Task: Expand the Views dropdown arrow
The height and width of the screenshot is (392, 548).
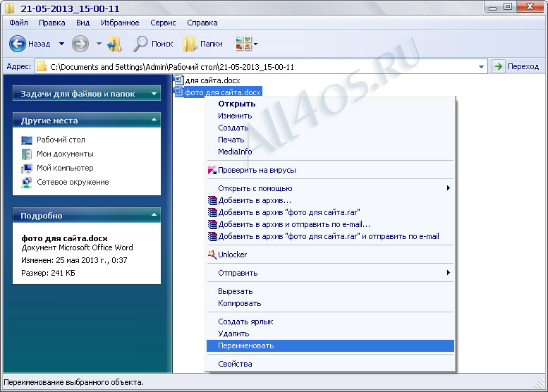Action: click(x=255, y=44)
